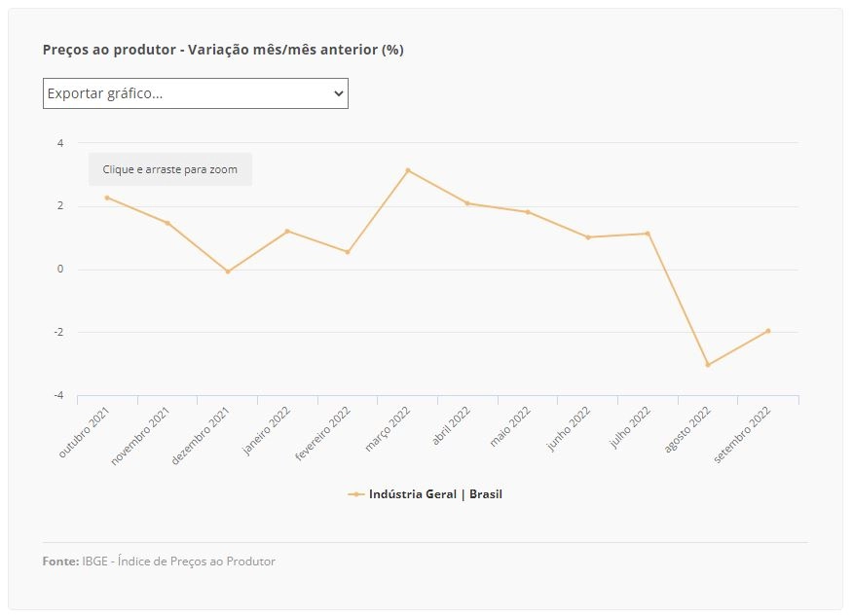
Task: Select the abril 2022 data point
Action: tap(467, 203)
